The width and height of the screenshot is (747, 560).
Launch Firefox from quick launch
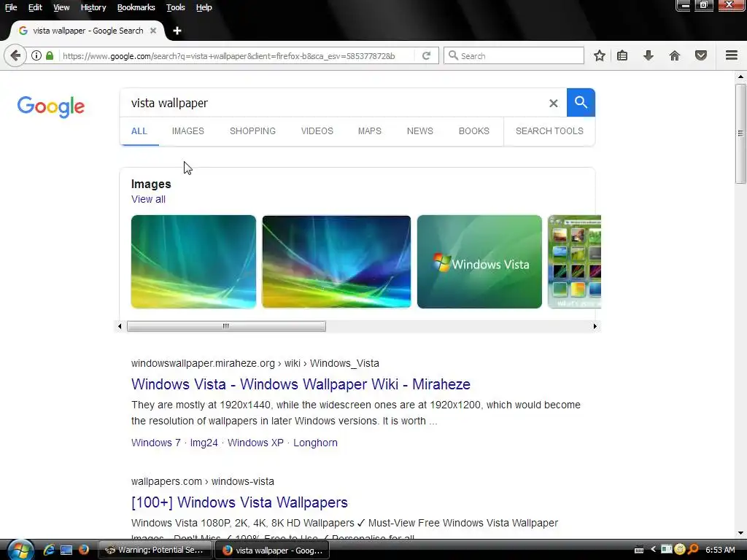[84, 550]
